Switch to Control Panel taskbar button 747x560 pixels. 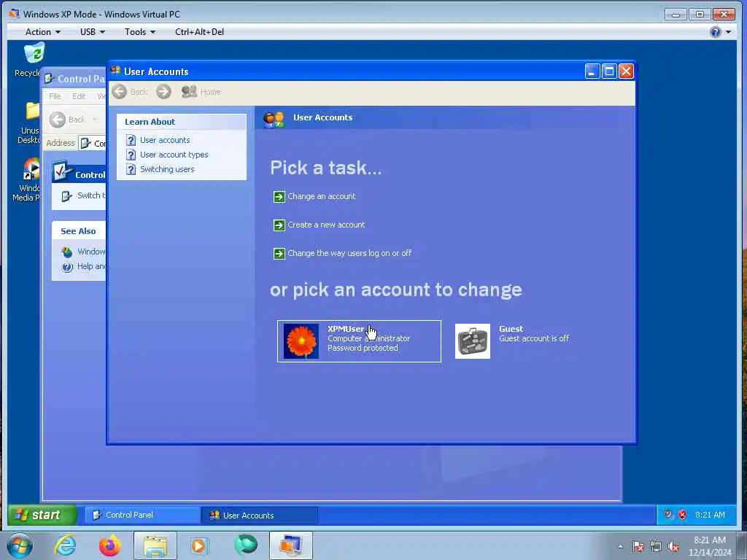[142, 516]
